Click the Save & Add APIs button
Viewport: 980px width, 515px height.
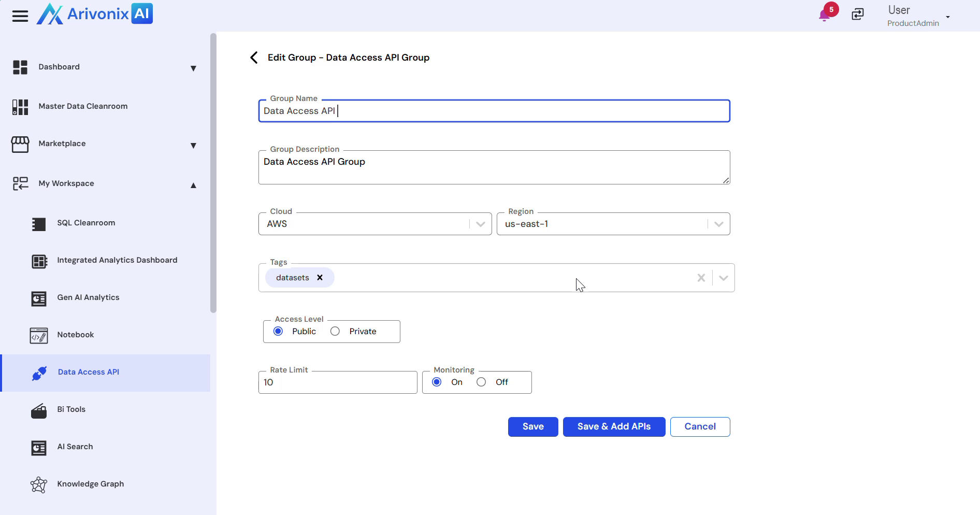[614, 427]
